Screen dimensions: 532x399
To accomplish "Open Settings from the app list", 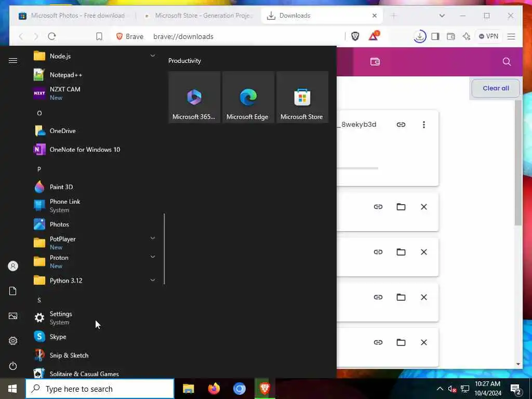I will [x=95, y=318].
